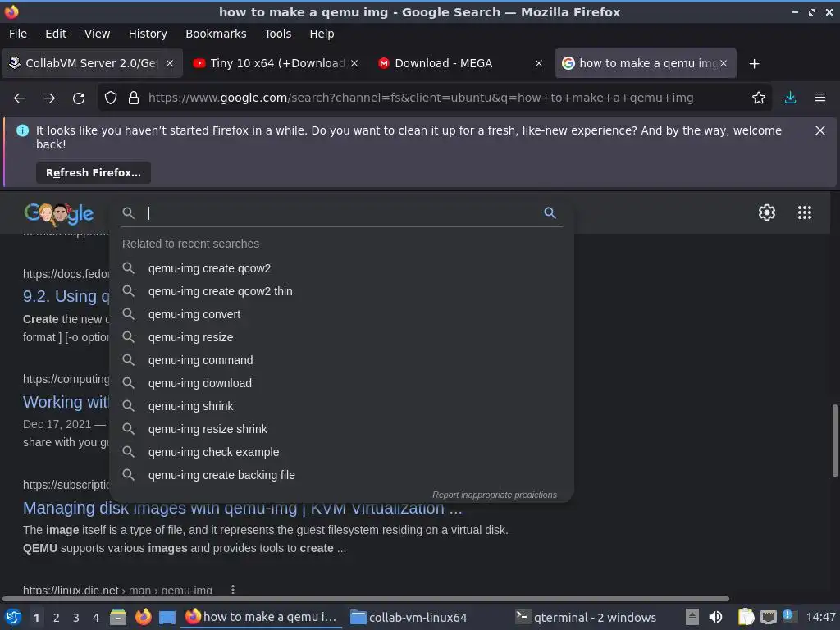Close the CollabVM Server tab
The width and height of the screenshot is (840, 630).
(x=169, y=63)
